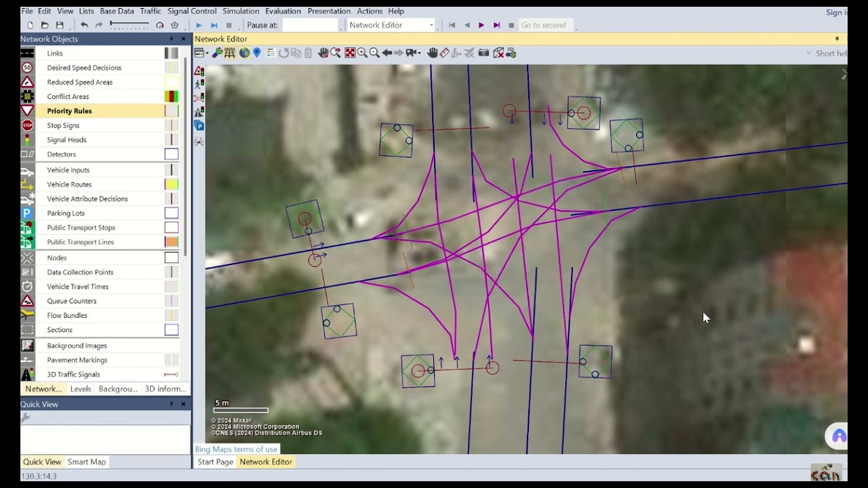Open the camera position dropdown arrow

(420, 53)
